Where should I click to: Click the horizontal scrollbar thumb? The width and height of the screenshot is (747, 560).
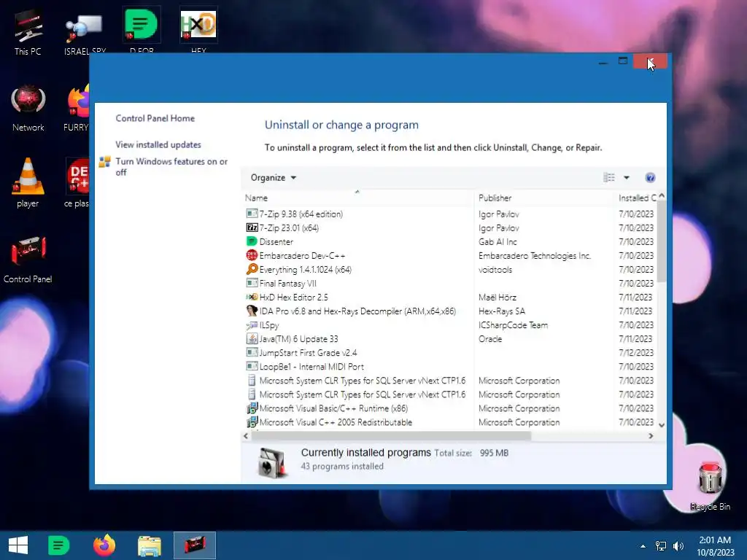click(x=391, y=436)
